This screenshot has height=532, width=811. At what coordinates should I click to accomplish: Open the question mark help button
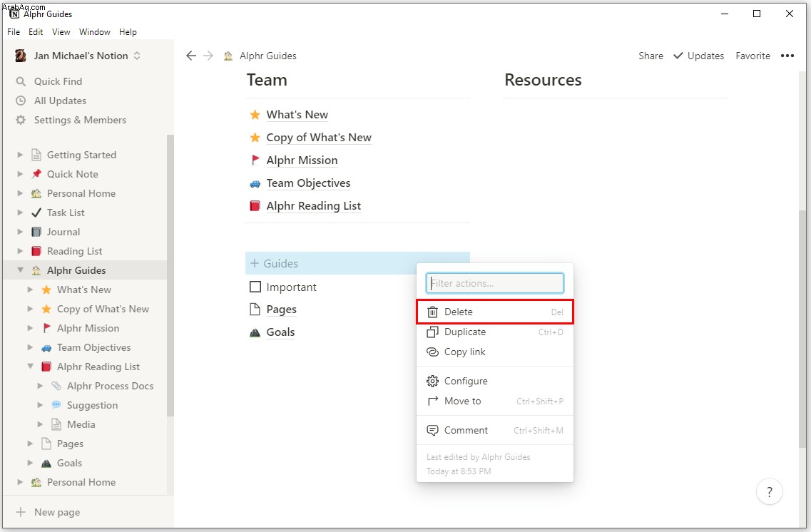coord(769,491)
